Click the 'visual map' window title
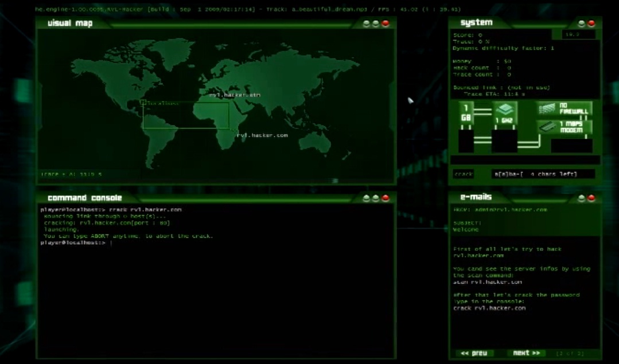This screenshot has width=619, height=364. [70, 24]
